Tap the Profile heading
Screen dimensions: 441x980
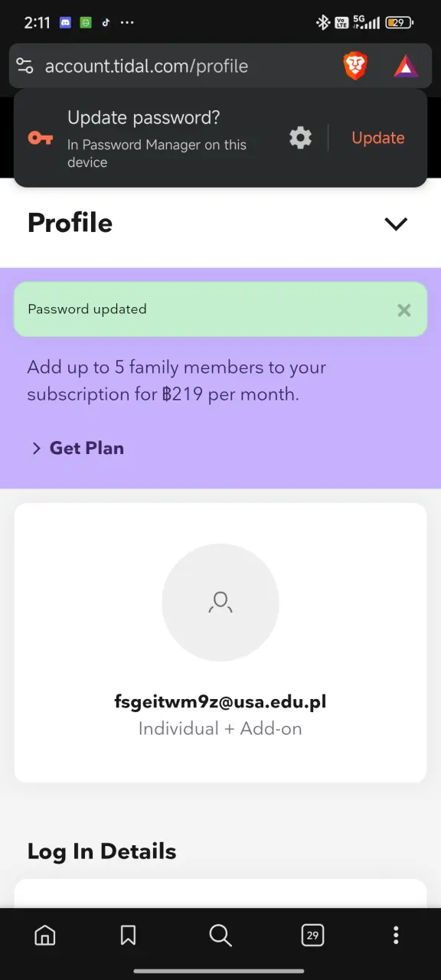pyautogui.click(x=70, y=223)
